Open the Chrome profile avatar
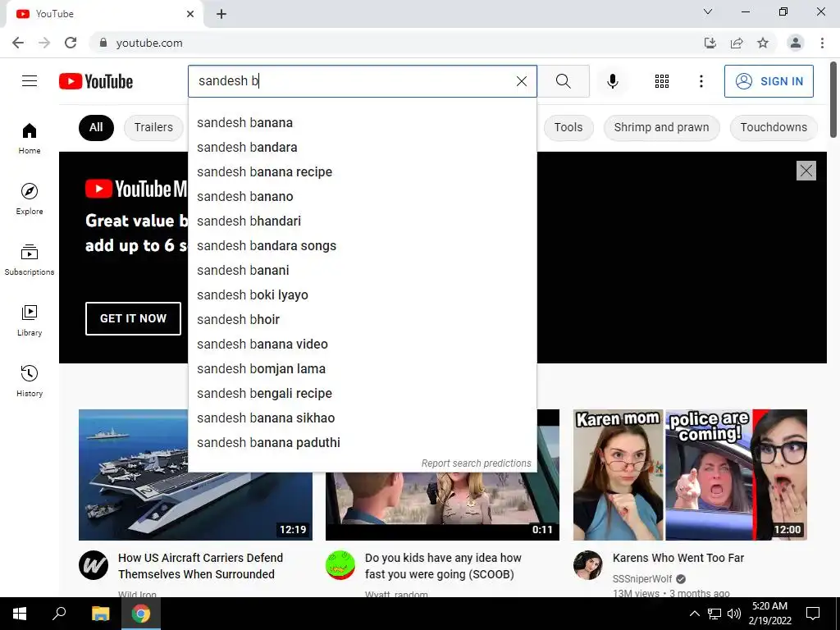 point(796,43)
